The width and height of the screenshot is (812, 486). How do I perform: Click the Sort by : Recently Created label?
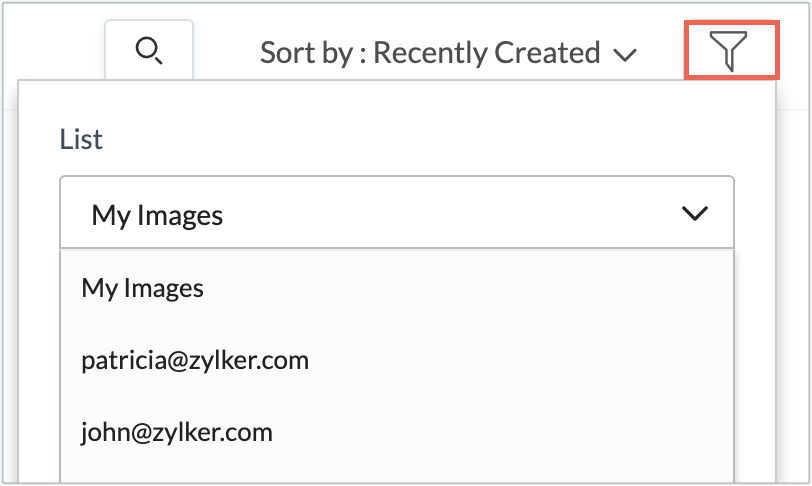pos(430,52)
